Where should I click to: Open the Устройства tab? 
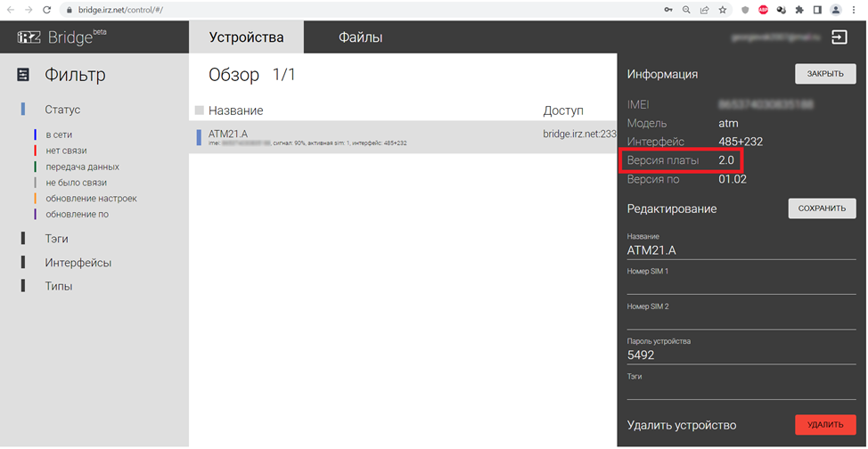coord(246,37)
